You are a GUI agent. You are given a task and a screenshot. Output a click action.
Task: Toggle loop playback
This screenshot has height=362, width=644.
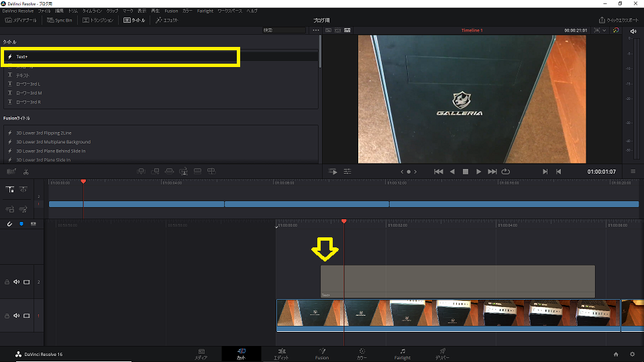(506, 172)
